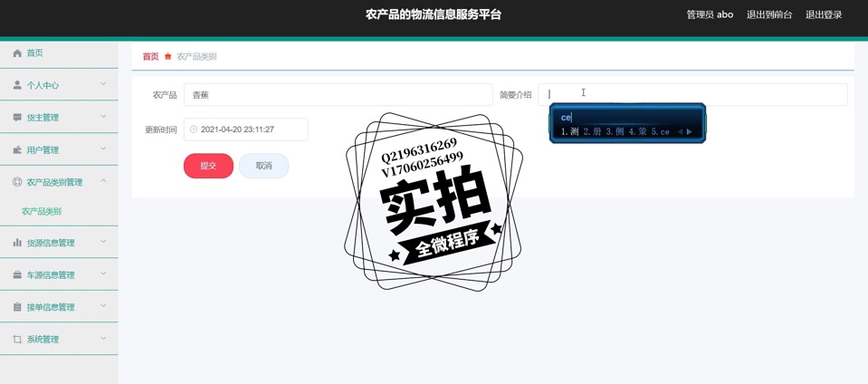
Task: Click the crop icon for 系统管理
Action: tap(17, 339)
